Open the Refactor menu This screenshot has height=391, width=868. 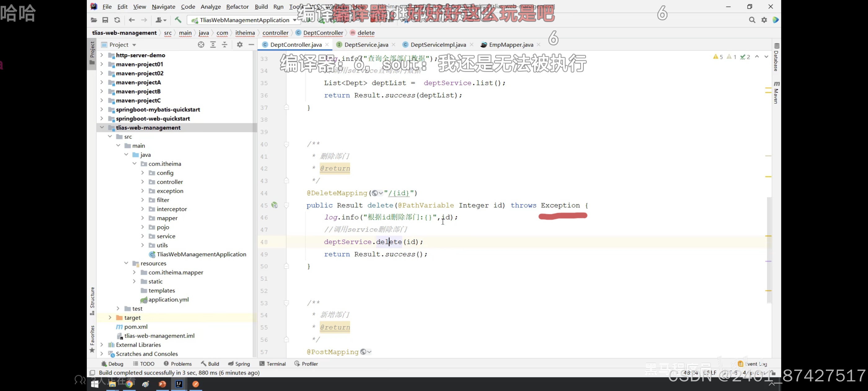237,7
